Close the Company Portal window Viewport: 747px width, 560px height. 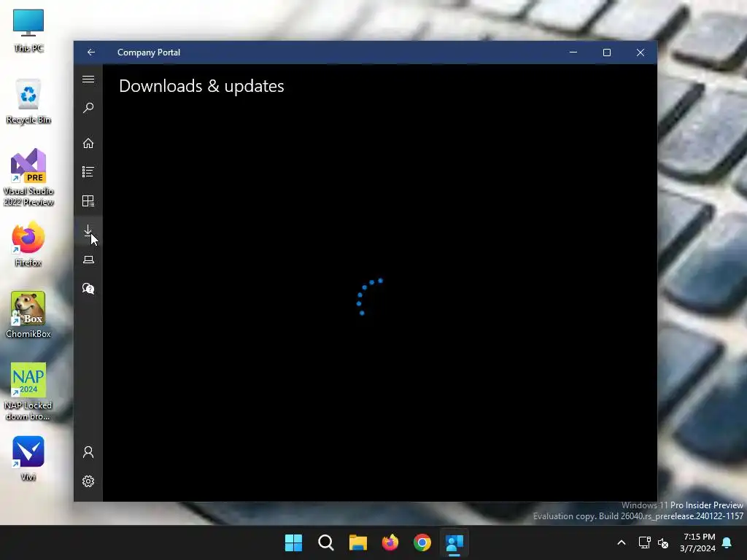(x=640, y=52)
